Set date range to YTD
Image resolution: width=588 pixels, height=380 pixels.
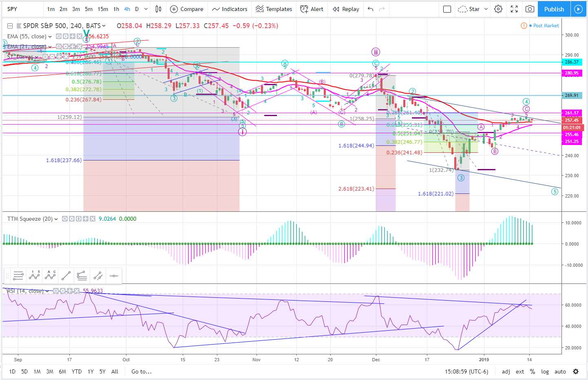[76, 371]
